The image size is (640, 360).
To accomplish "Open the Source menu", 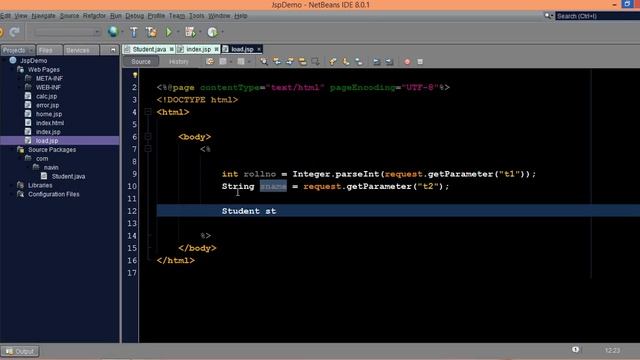I will coord(69,16).
